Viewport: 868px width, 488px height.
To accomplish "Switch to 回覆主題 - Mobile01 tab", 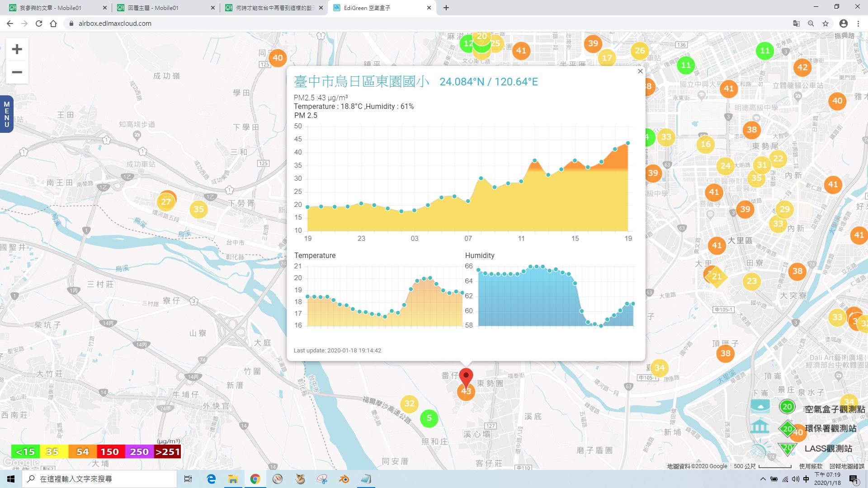I will point(165,8).
